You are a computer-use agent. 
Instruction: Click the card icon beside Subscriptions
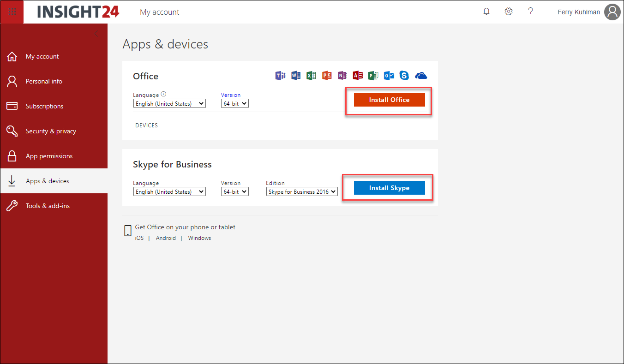[12, 106]
